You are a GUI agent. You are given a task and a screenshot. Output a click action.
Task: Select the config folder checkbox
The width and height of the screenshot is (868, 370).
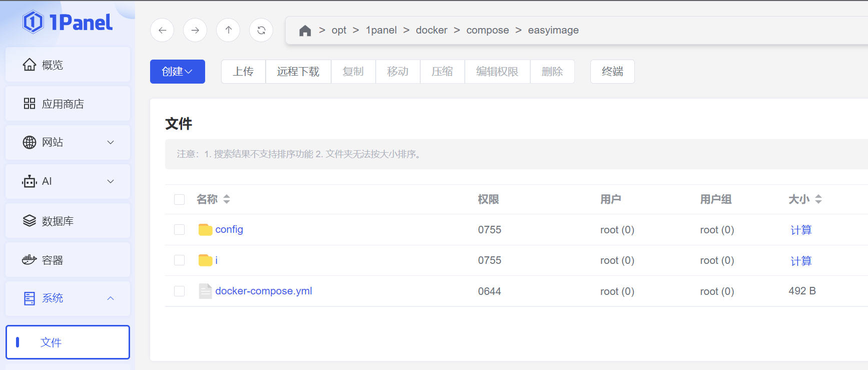pos(179,229)
